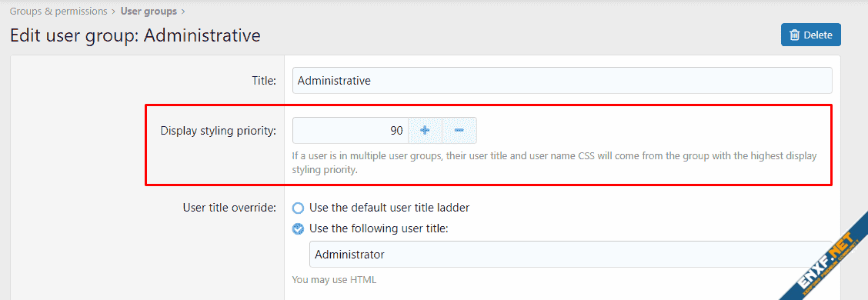
Task: Delete the Administrative user group
Action: [x=811, y=35]
